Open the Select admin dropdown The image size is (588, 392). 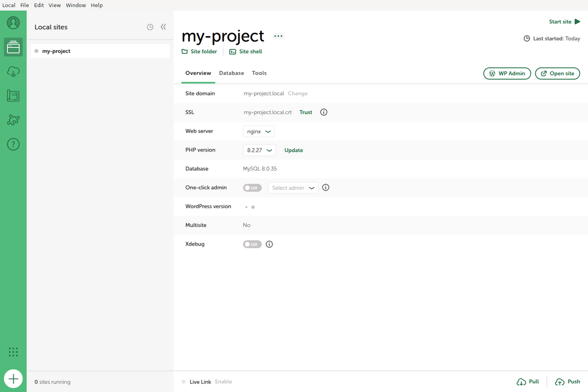point(293,188)
